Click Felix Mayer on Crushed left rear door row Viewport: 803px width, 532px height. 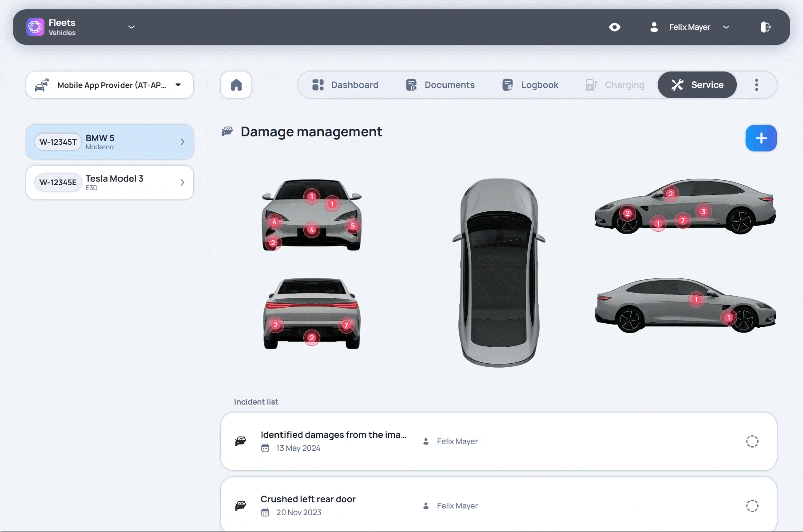click(x=457, y=506)
